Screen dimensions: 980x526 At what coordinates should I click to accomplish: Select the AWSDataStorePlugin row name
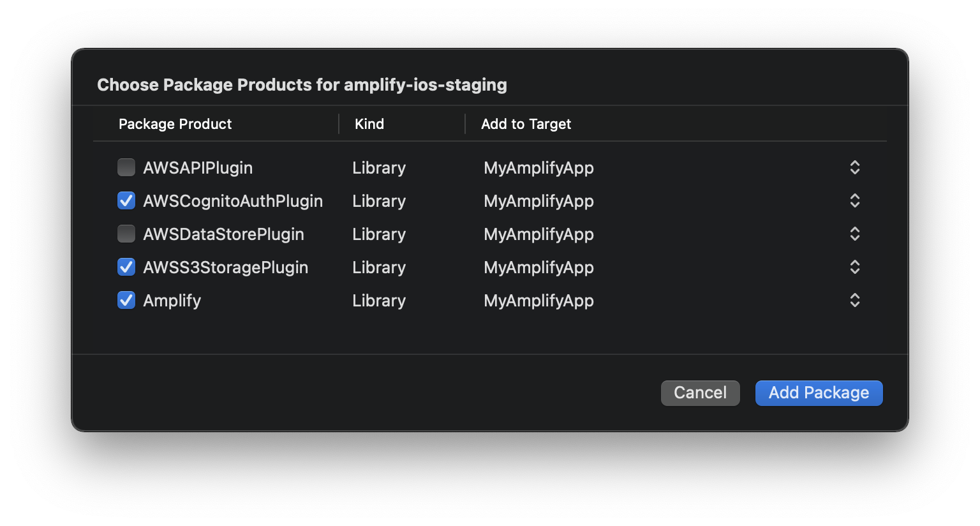click(x=223, y=234)
